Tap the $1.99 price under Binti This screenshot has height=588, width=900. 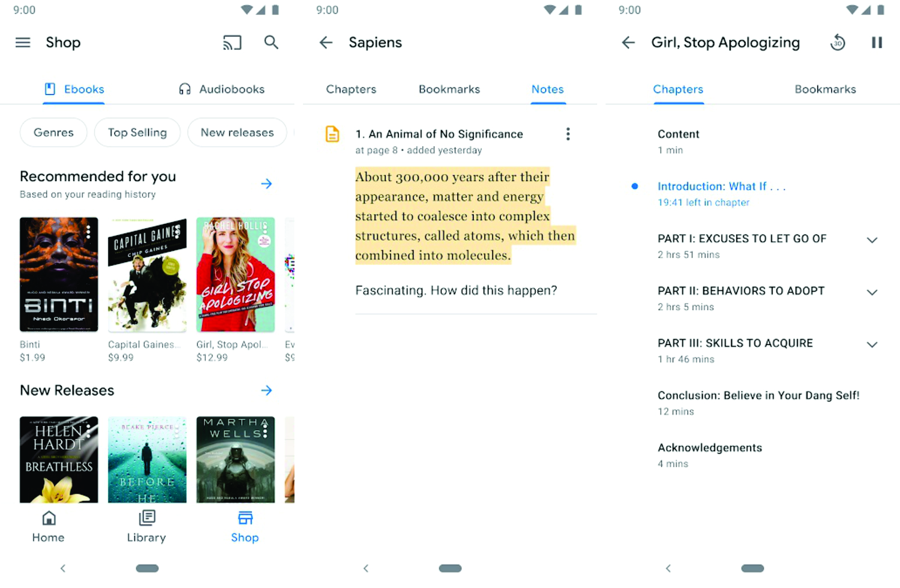tap(32, 358)
